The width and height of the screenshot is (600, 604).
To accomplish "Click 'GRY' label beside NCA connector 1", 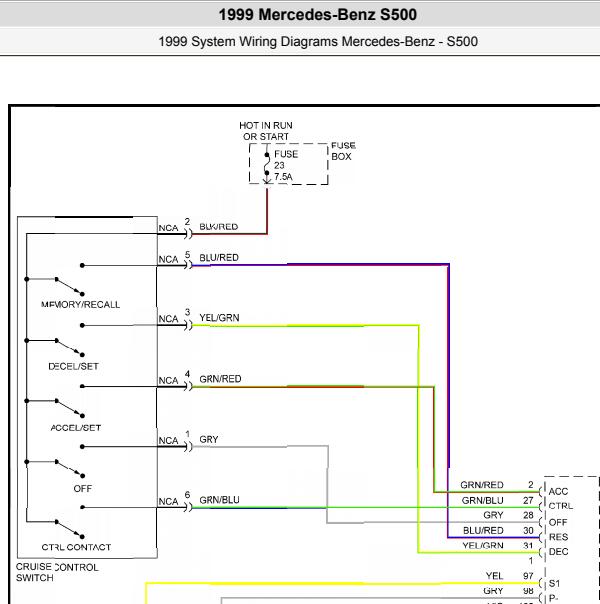I will 209,440.
